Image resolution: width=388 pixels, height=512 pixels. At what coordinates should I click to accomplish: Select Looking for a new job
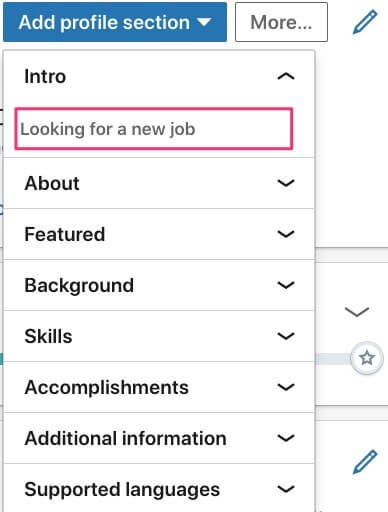coord(154,129)
